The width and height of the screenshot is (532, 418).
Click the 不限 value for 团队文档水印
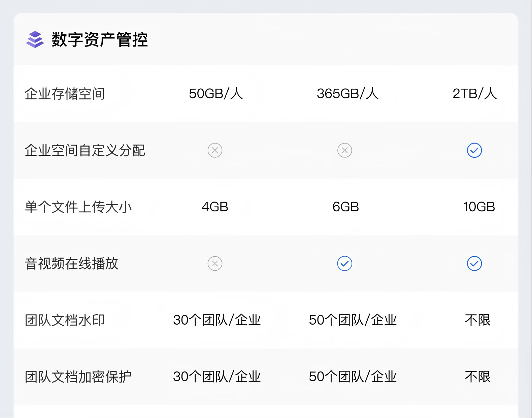(477, 320)
